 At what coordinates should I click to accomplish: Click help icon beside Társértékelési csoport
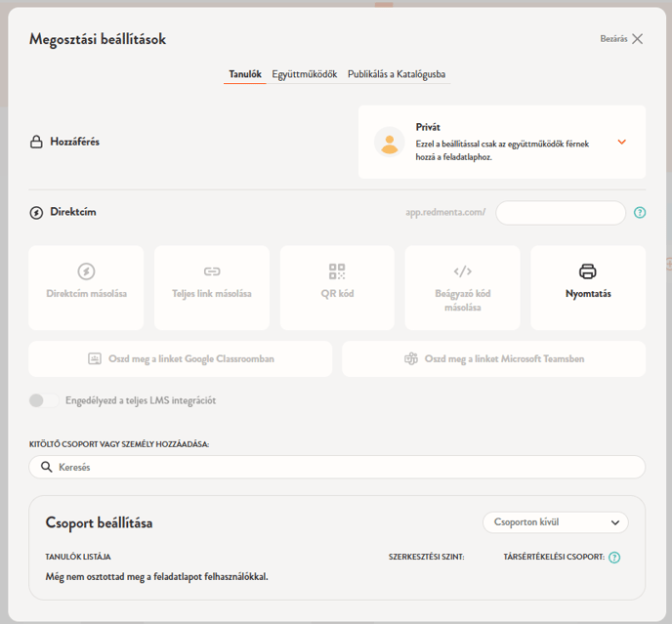[x=614, y=558]
